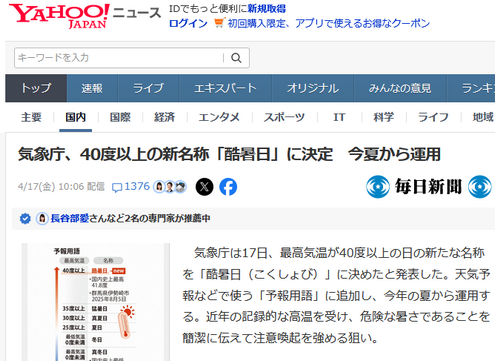The width and height of the screenshot is (495, 361).
Task: Click the search magnifier icon
Action: [x=236, y=58]
